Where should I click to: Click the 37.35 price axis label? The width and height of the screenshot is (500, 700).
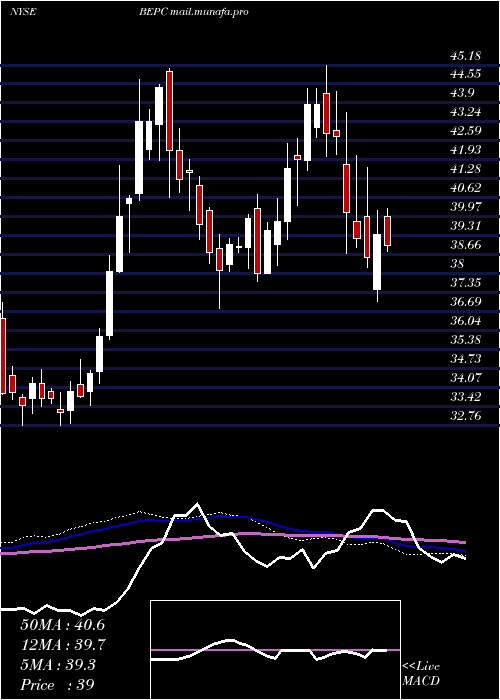point(466,283)
